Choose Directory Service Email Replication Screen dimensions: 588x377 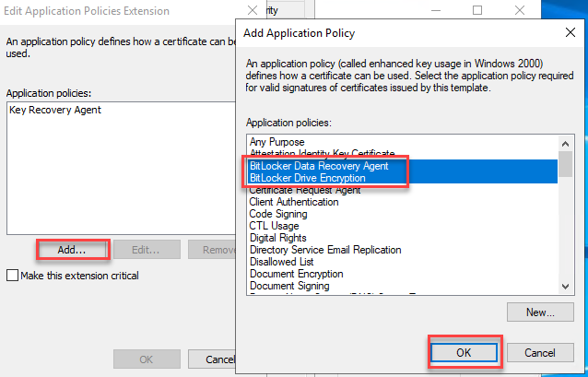[325, 250]
